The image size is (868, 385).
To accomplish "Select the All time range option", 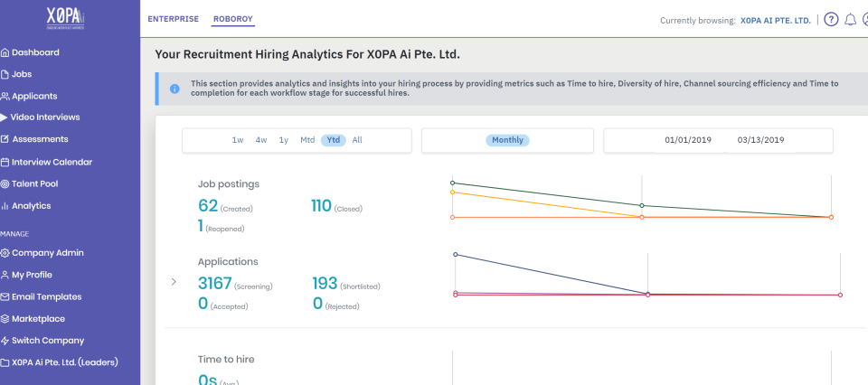I will coord(357,140).
